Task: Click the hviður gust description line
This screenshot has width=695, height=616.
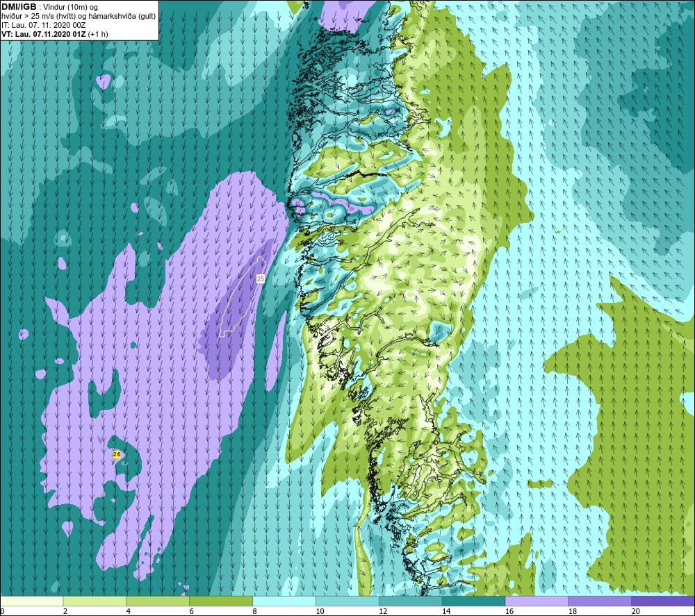Action: coord(79,17)
